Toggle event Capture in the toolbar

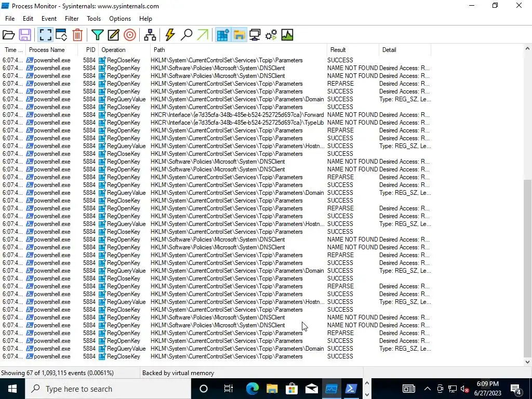point(45,35)
